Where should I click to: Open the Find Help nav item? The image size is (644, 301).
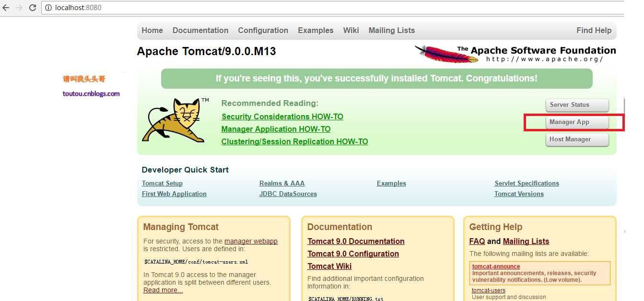594,30
